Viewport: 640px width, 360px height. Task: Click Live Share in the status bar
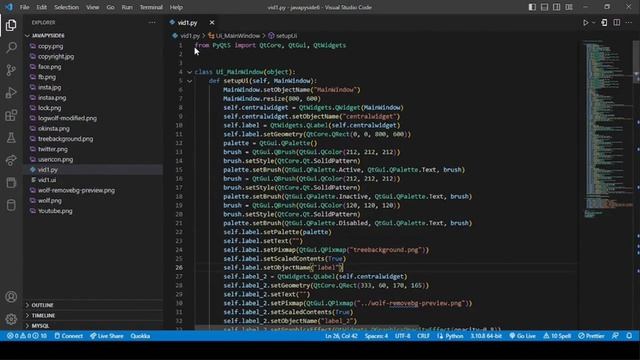click(x=107, y=336)
